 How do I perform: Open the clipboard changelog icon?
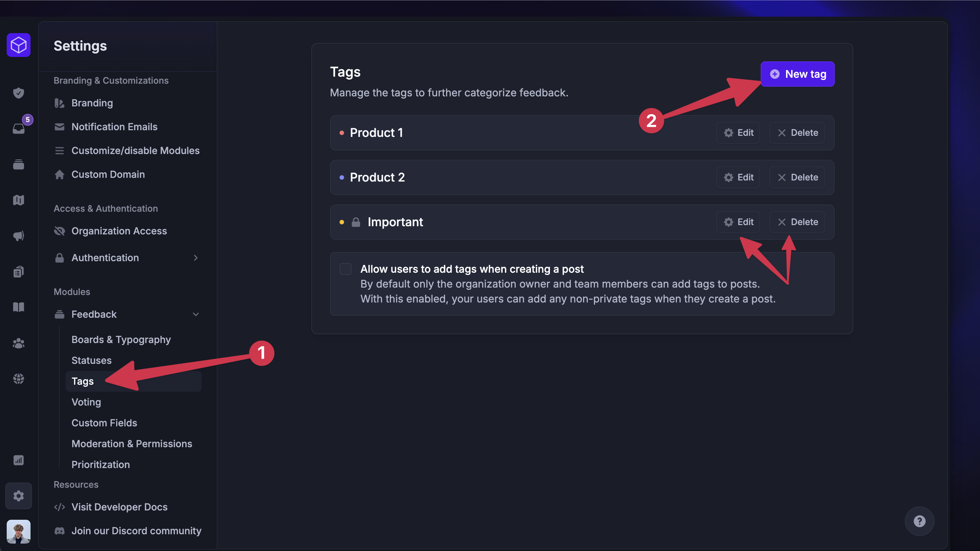pos(18,271)
